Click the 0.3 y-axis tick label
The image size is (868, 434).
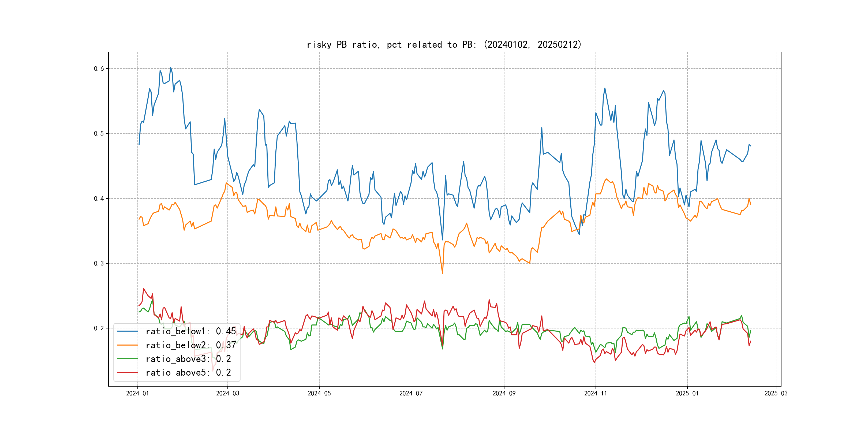99,264
